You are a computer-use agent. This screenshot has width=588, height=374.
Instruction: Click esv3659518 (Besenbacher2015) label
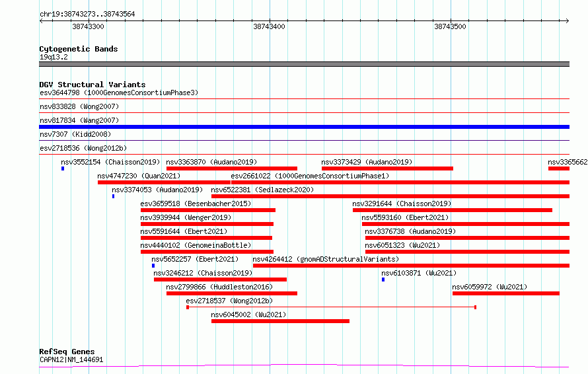(x=196, y=204)
